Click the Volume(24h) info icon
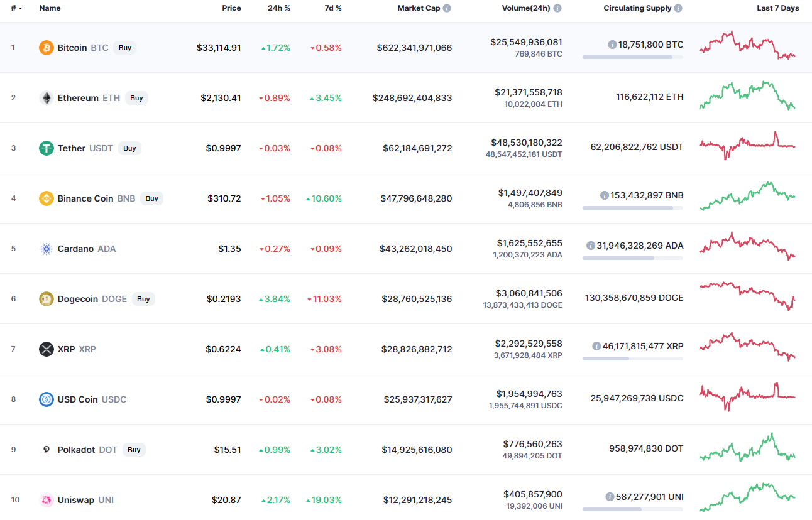The width and height of the screenshot is (812, 520). (x=557, y=8)
